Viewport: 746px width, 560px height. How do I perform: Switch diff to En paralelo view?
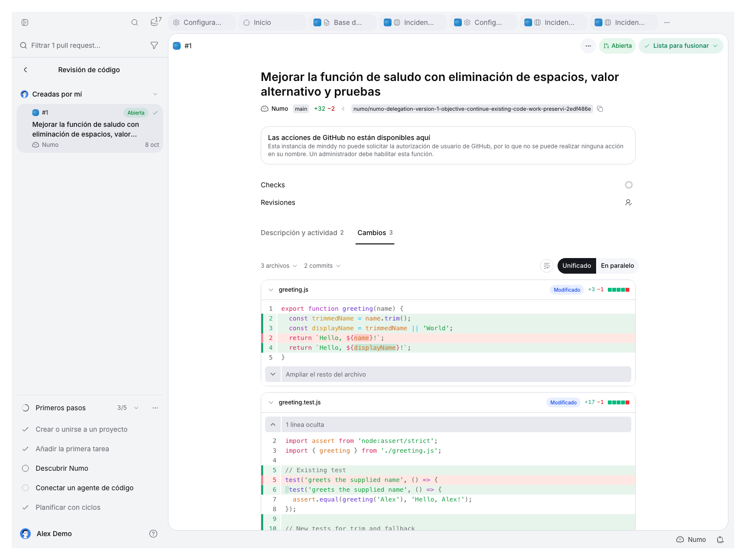pyautogui.click(x=618, y=266)
